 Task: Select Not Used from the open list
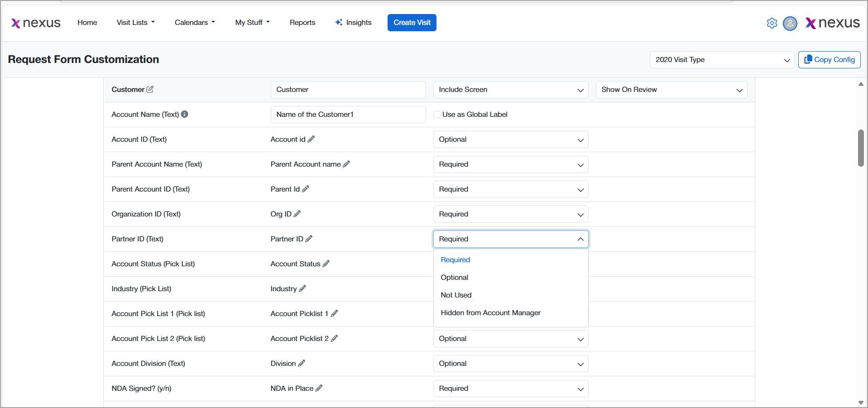click(456, 295)
